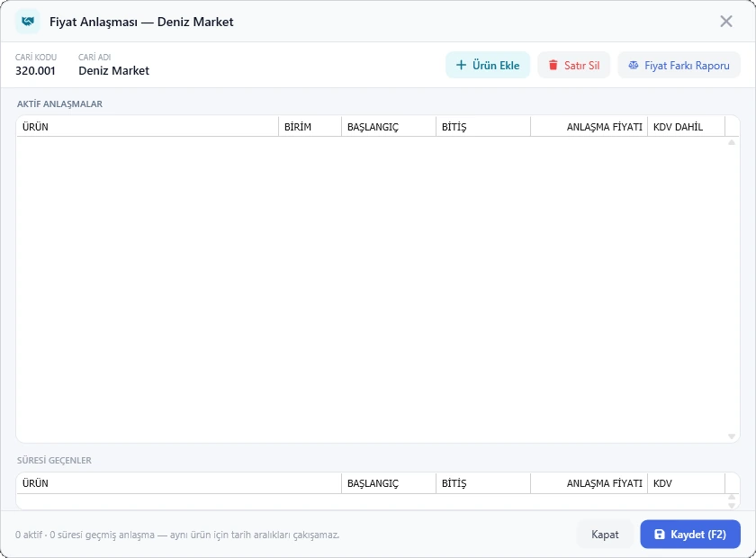The width and height of the screenshot is (756, 558).
Task: Click the handshake icon in the title bar
Action: pos(28,22)
